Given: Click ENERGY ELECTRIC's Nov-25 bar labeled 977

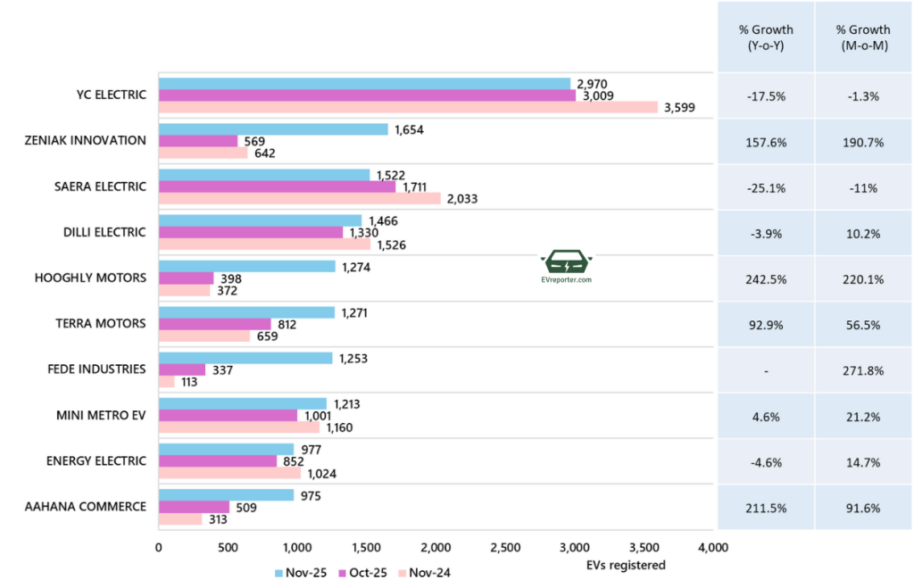Looking at the screenshot, I should point(226,450).
